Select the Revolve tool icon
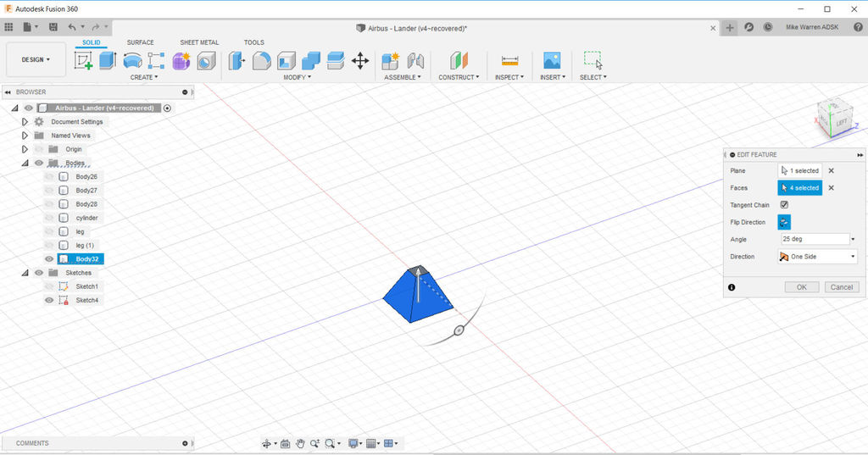 click(132, 60)
